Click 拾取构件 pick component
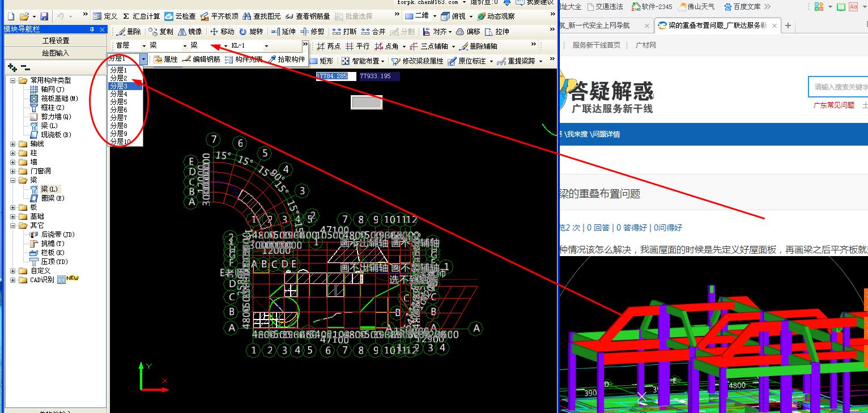Screen dimensions: 868x413 pos(286,59)
